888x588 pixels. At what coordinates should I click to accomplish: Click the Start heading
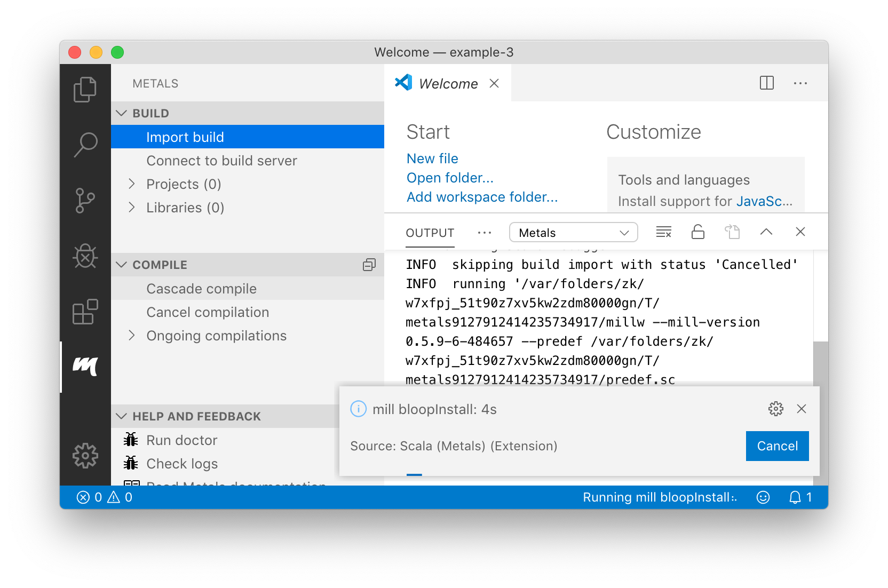coord(428,132)
